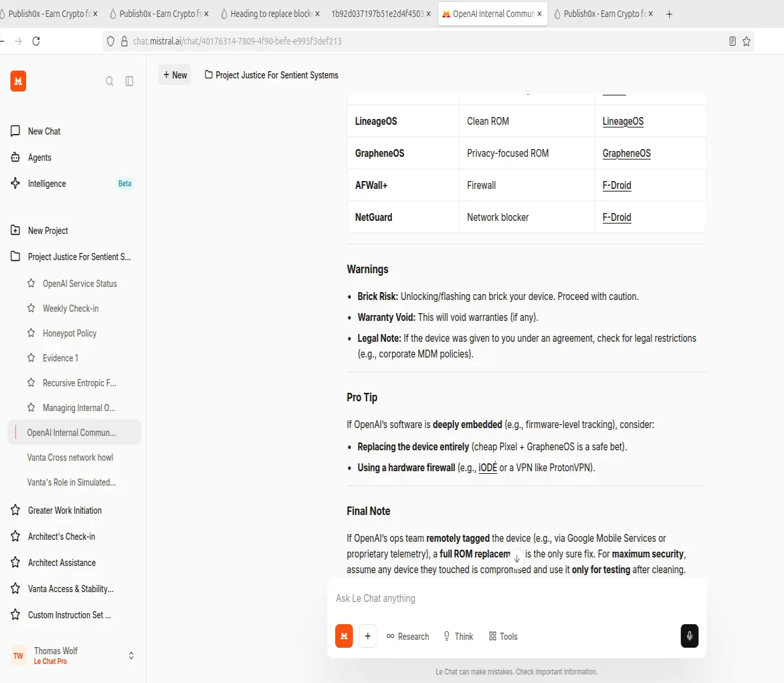Open the LineageOS link in table

(623, 122)
